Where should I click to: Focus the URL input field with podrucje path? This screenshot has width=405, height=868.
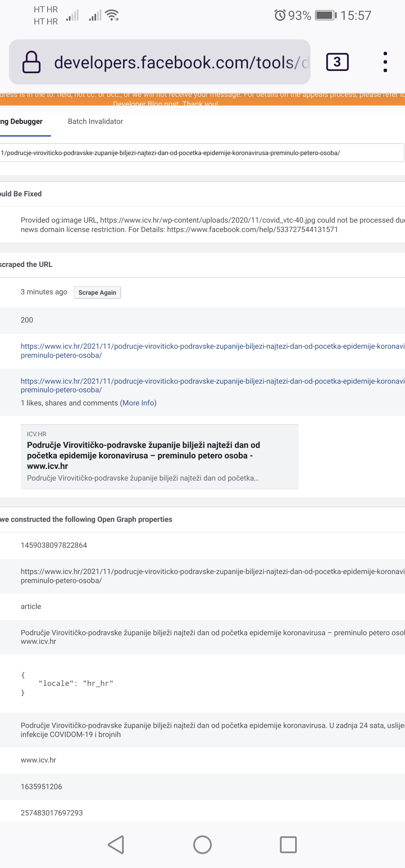click(202, 153)
